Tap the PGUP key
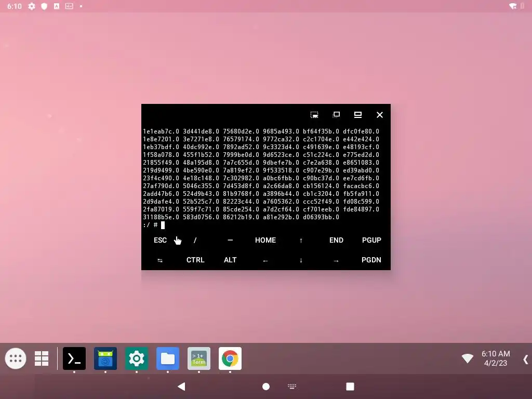 (x=371, y=240)
